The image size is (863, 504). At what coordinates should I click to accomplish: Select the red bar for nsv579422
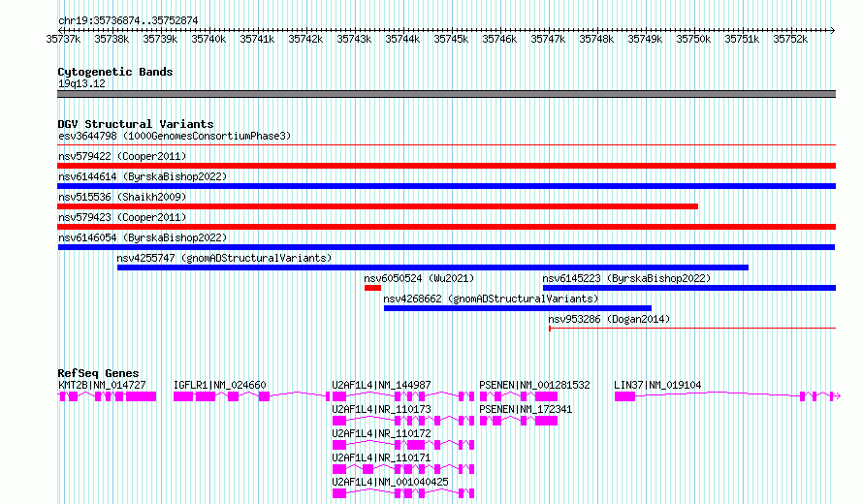[x=446, y=166]
